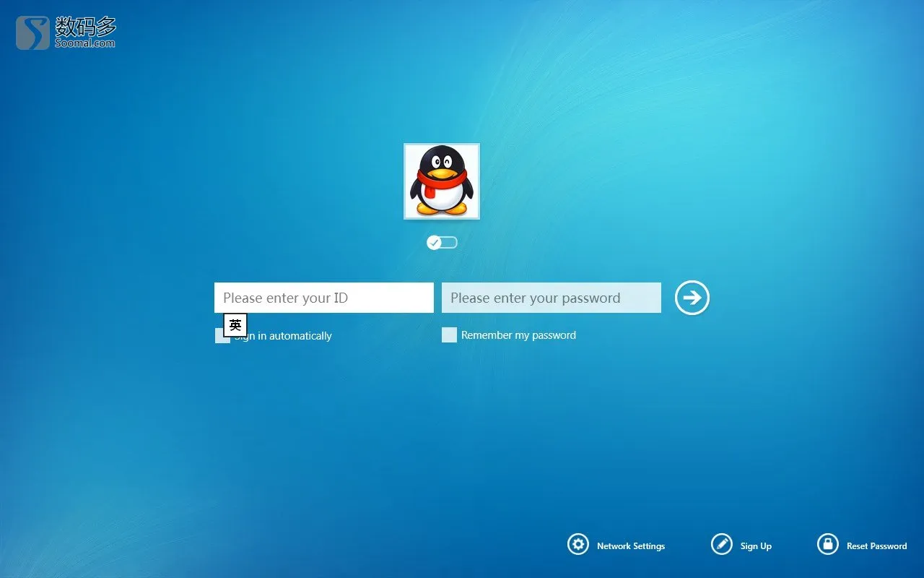Screen dimensions: 924x578
Task: Check the Remember my password box
Action: (x=449, y=335)
